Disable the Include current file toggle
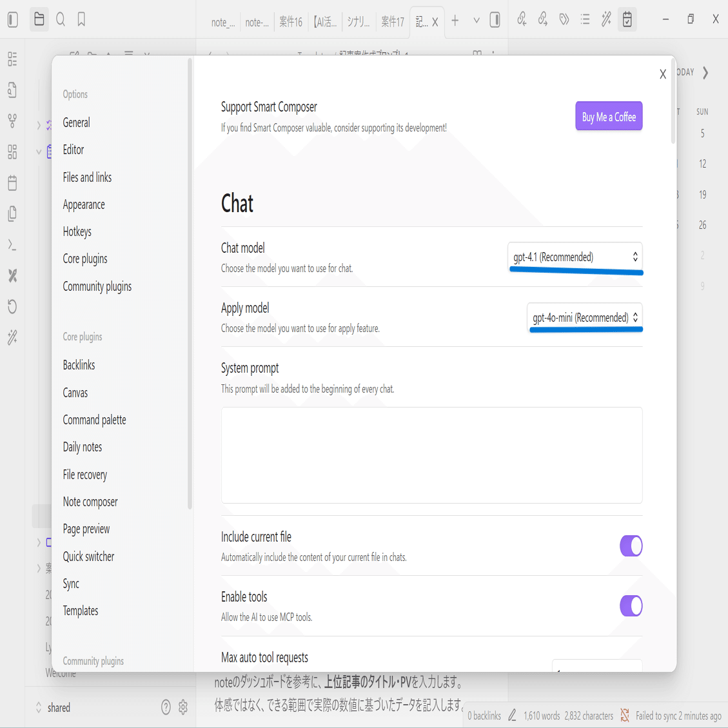Viewport: 728px width, 728px height. coord(631,546)
